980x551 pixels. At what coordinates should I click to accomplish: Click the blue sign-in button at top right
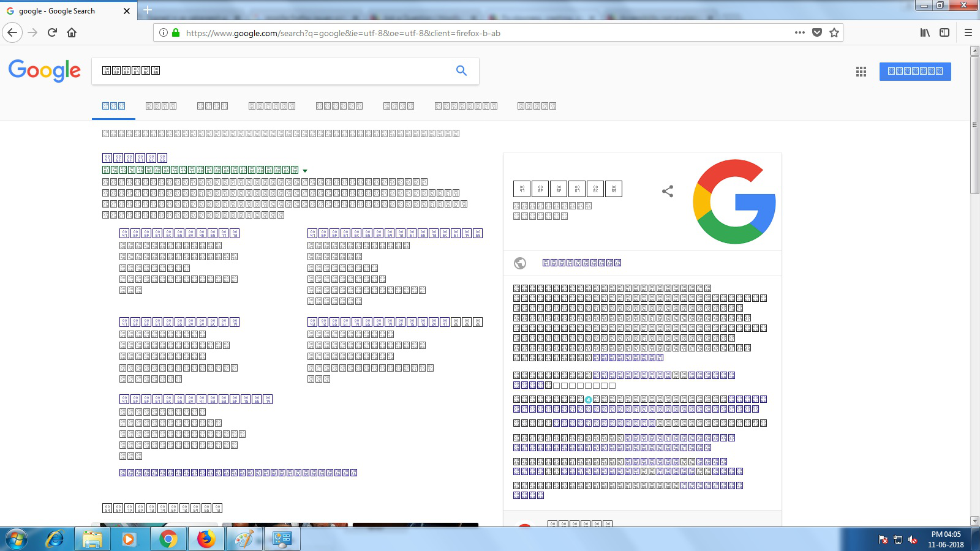pyautogui.click(x=914, y=71)
